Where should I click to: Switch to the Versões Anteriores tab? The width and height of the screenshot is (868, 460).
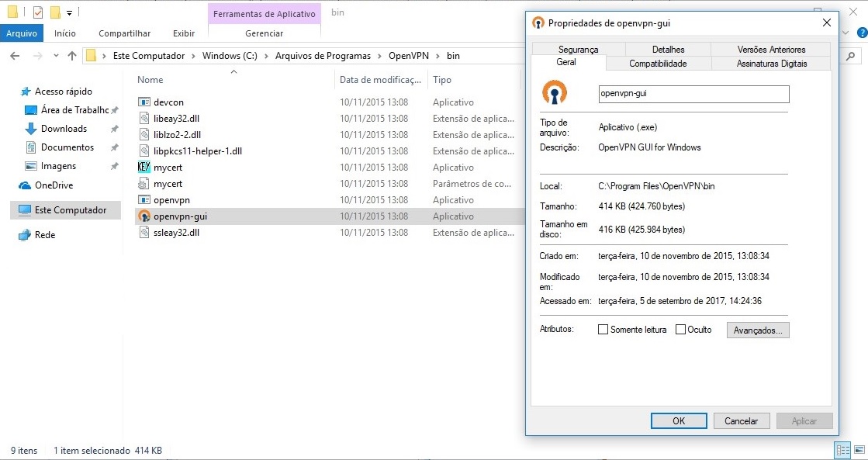771,50
